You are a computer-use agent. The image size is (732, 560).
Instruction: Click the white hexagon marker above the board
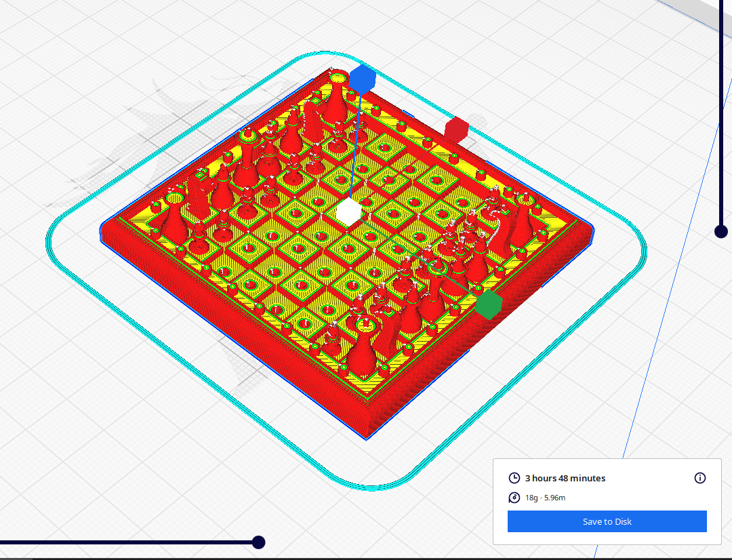click(x=349, y=214)
